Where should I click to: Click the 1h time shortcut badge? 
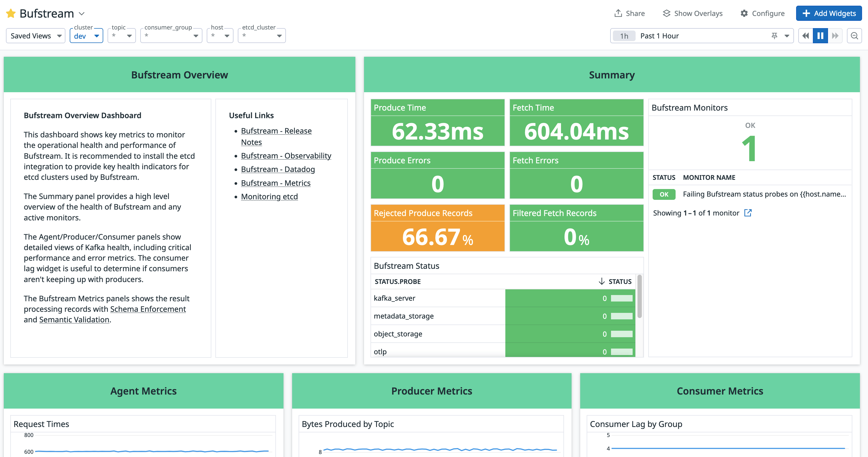pos(624,36)
